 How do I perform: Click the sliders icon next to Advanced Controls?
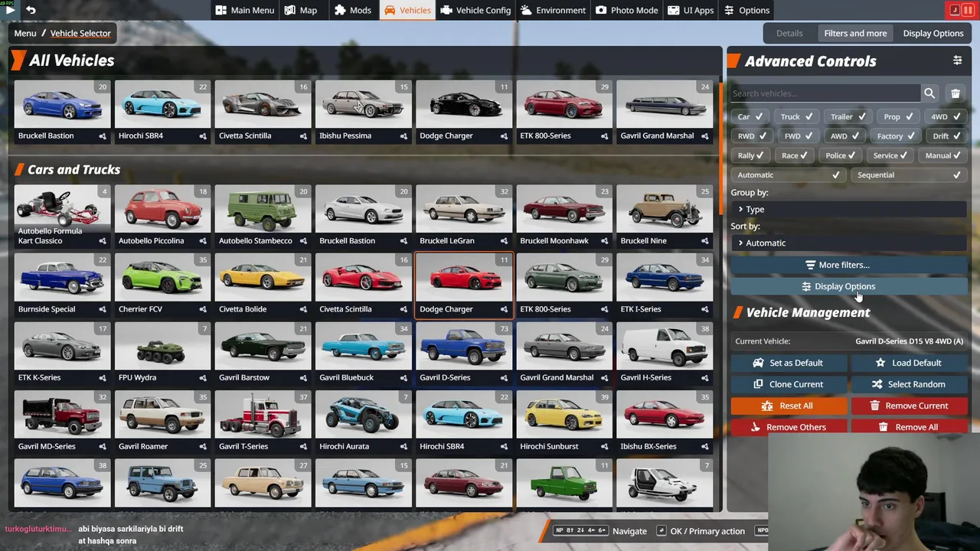point(957,60)
